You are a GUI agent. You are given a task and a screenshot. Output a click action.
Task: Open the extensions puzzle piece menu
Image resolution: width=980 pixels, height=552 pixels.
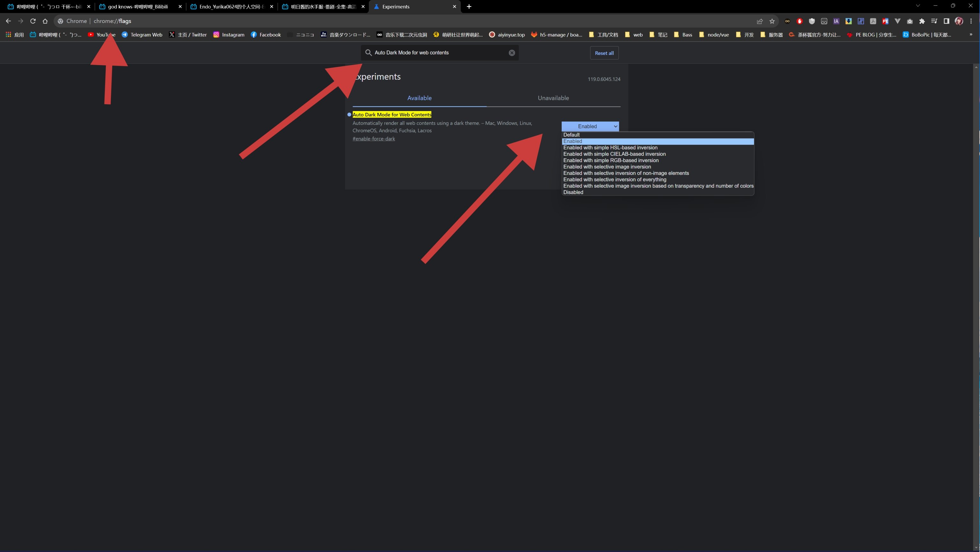click(922, 21)
